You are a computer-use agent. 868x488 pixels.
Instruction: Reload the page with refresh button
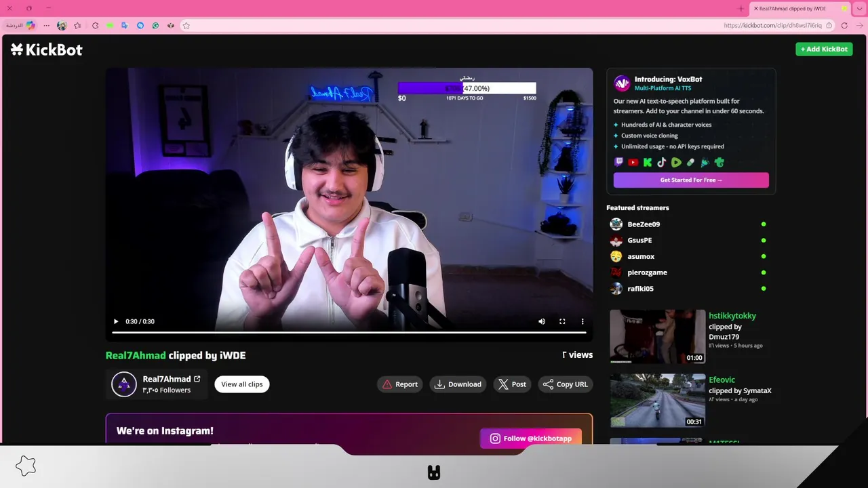[844, 26]
